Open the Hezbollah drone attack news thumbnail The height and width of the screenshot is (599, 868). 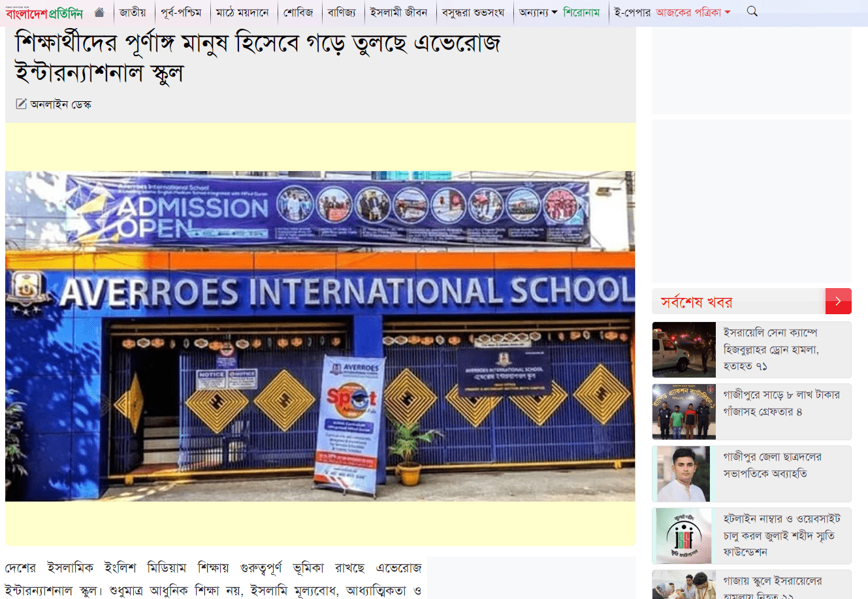(x=684, y=349)
